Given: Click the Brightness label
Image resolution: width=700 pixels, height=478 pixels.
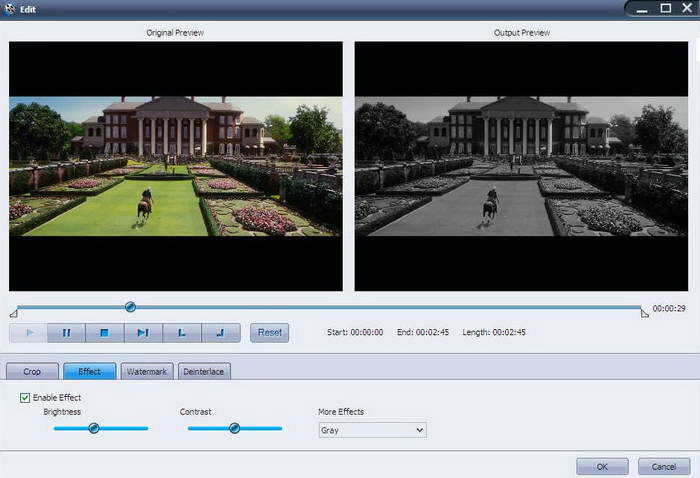Looking at the screenshot, I should [x=62, y=412].
